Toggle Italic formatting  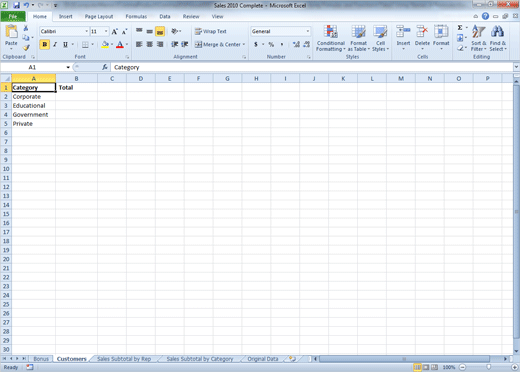point(55,44)
